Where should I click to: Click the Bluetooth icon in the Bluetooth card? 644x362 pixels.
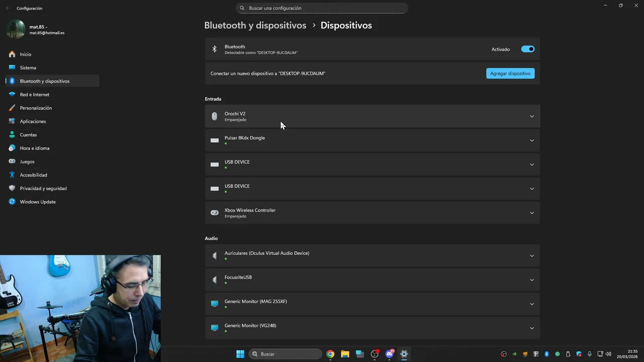[x=214, y=49]
